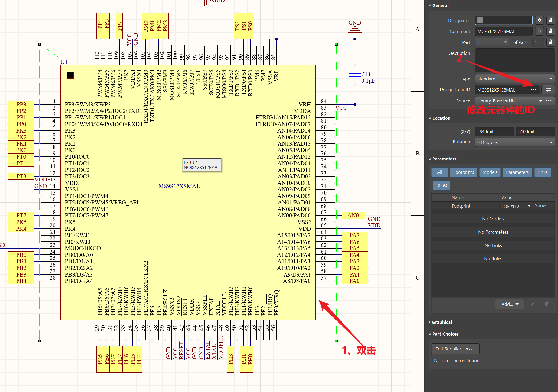Open Design Item ID browse ellipsis
This screenshot has width=558, height=392.
click(533, 90)
